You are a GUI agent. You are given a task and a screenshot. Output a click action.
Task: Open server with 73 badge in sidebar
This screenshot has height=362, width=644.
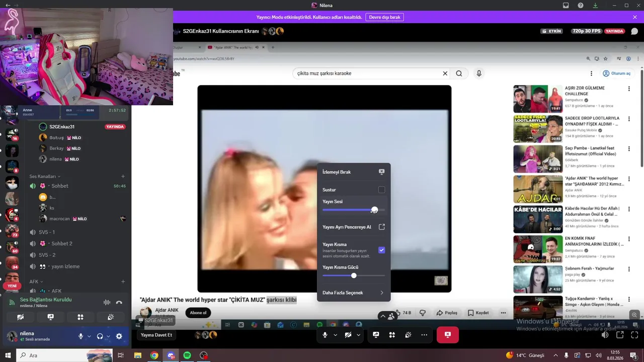[12, 231]
